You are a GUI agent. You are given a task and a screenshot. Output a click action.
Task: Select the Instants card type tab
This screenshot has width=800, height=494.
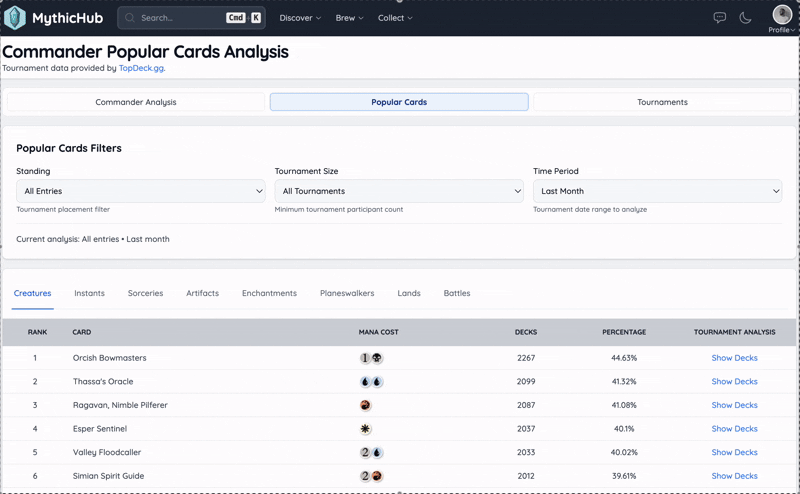click(89, 293)
